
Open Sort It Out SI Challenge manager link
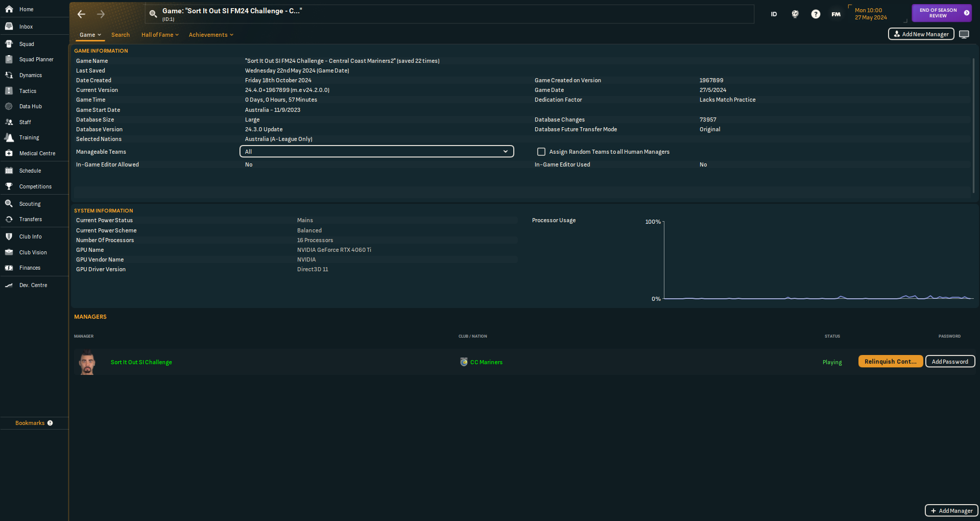(141, 362)
